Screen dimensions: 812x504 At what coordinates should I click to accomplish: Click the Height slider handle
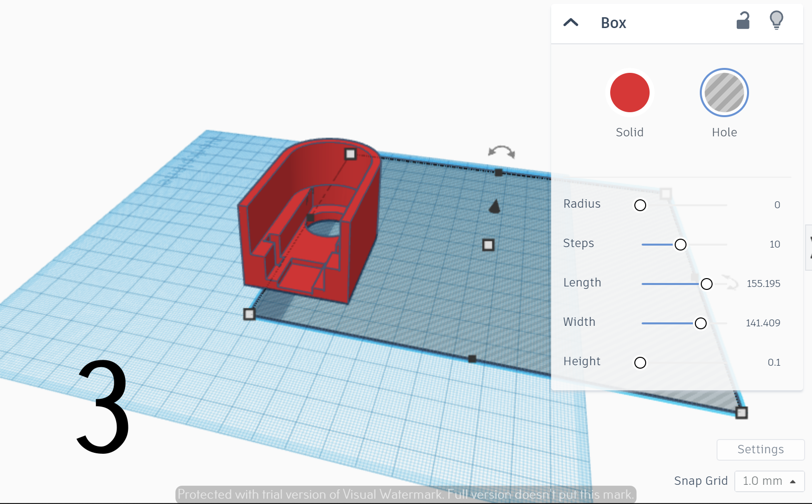point(640,363)
